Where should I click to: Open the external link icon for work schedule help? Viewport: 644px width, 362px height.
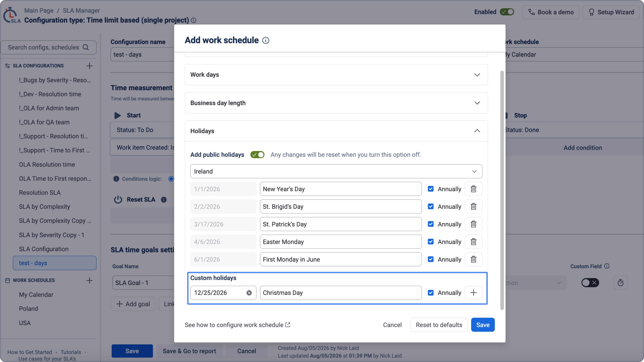(288, 325)
